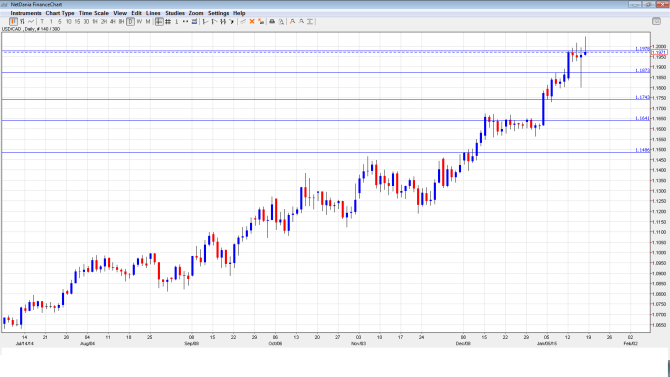Click the Dec/08 date axis label

(x=463, y=343)
